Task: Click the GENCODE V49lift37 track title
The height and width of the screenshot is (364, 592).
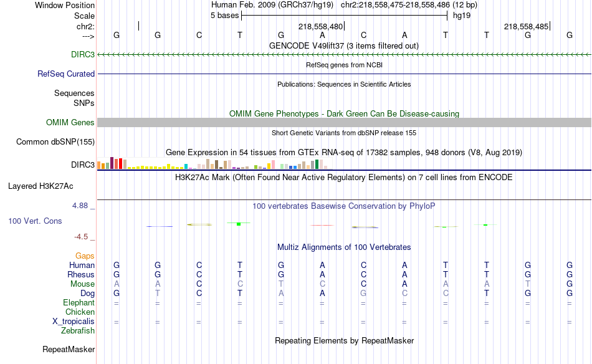Action: pos(343,45)
